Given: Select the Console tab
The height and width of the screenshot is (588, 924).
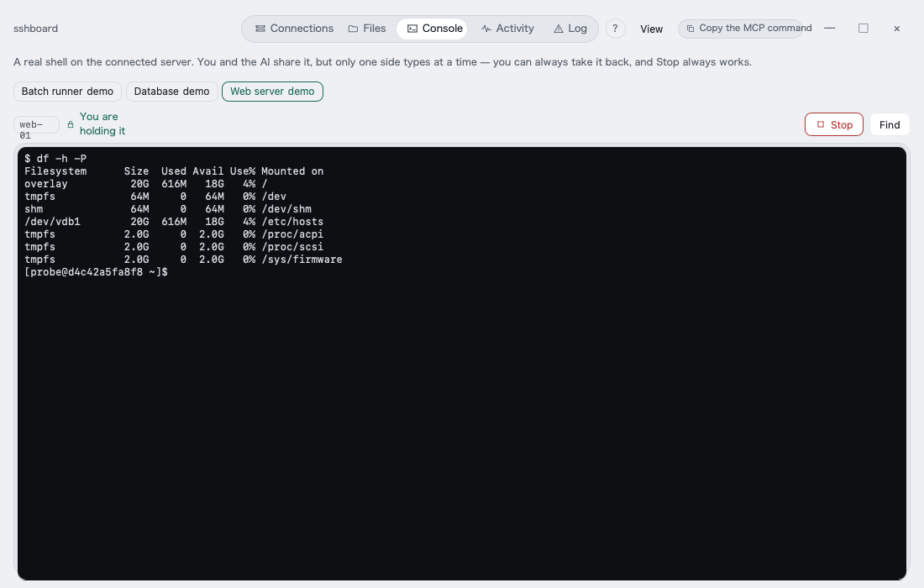Looking at the screenshot, I should [432, 29].
